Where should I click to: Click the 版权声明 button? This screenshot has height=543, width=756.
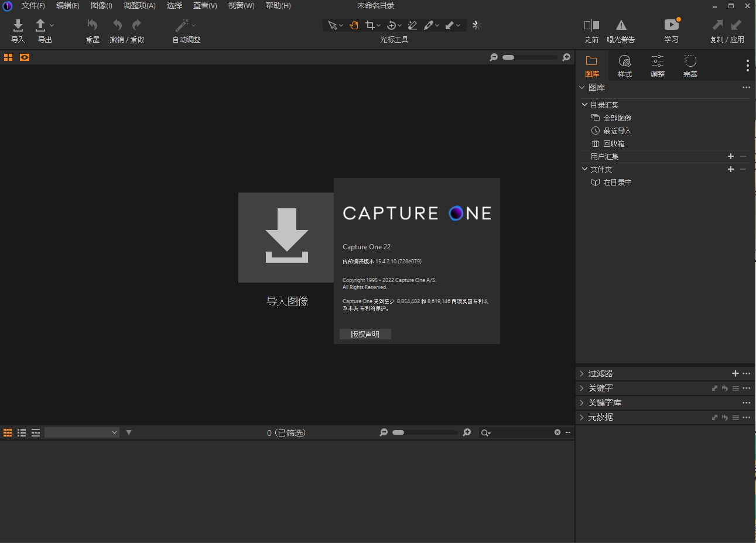coord(365,334)
